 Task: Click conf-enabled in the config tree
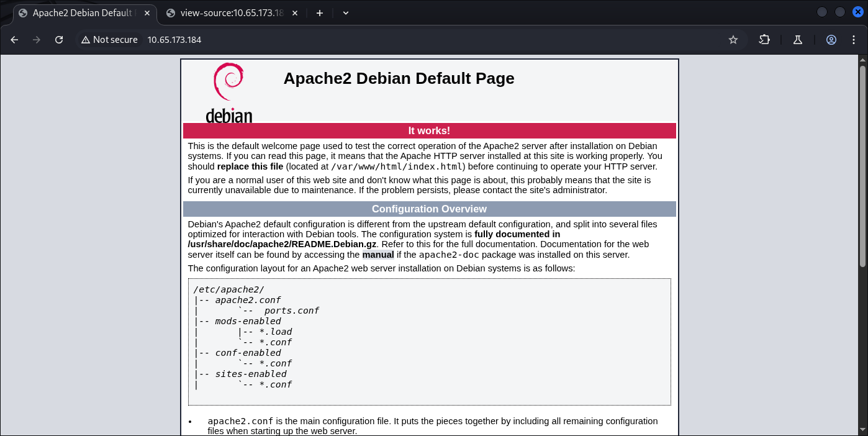(x=248, y=353)
